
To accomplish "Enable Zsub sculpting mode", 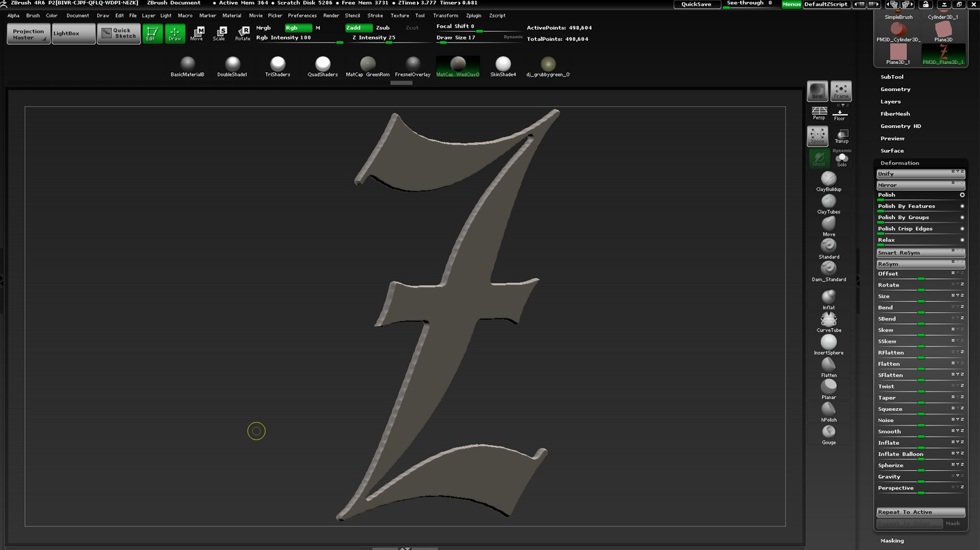I will pyautogui.click(x=383, y=28).
